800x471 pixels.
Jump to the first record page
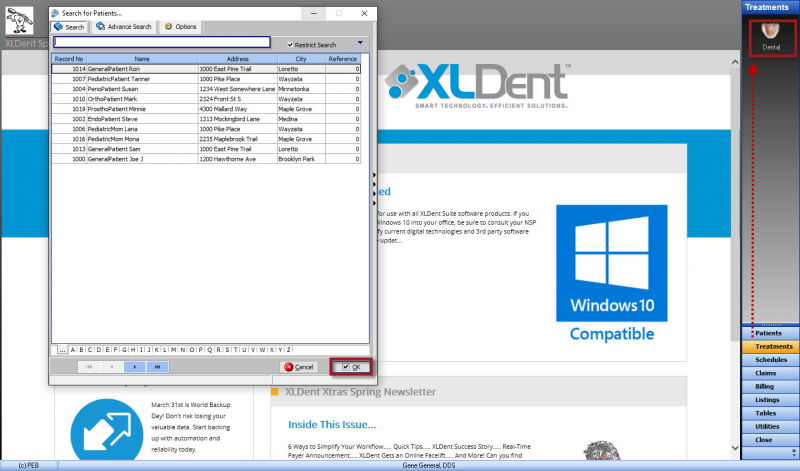tap(89, 367)
